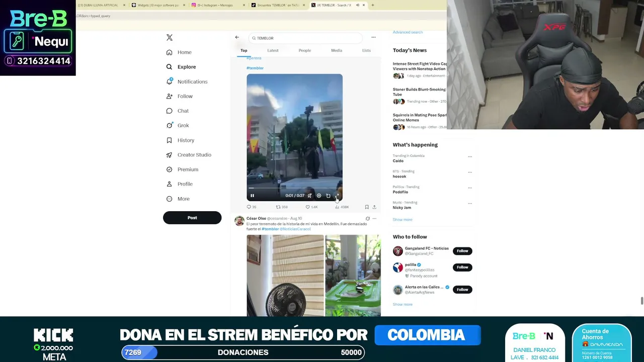Switch to the TikTok TEMBLOR browser tab
644x362 pixels.
(279, 5)
